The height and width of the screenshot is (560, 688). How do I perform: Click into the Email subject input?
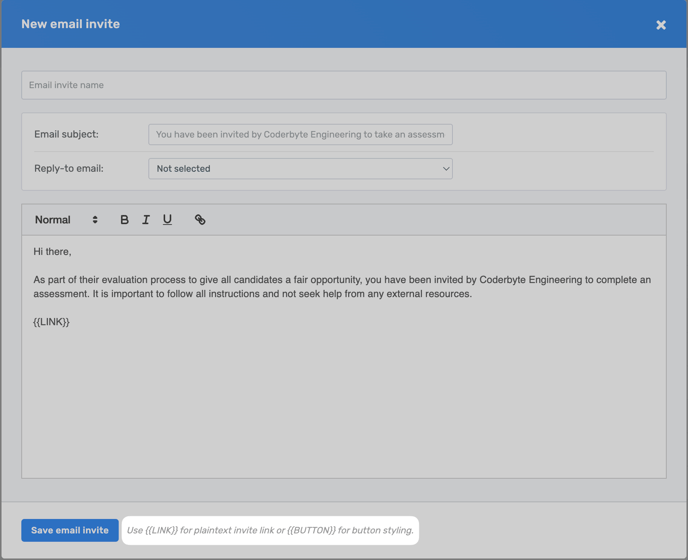pos(300,134)
